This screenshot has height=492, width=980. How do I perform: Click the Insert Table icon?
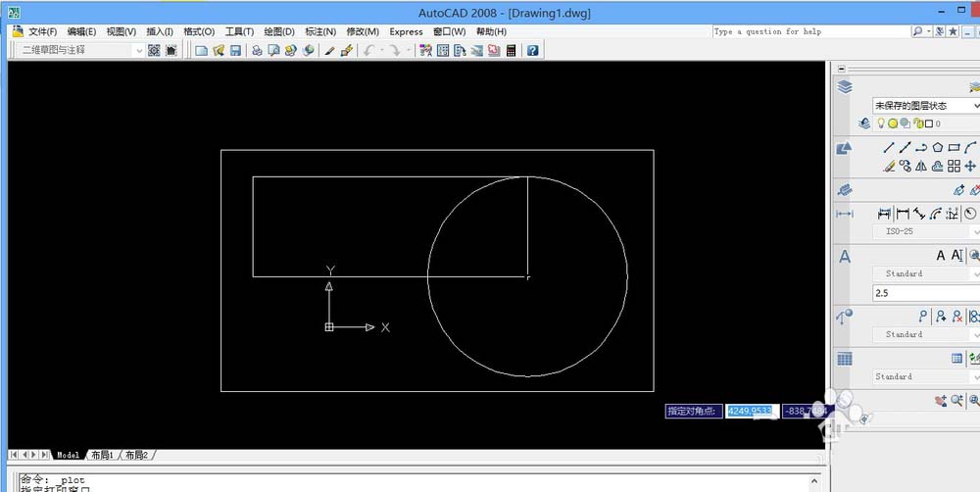[x=956, y=358]
